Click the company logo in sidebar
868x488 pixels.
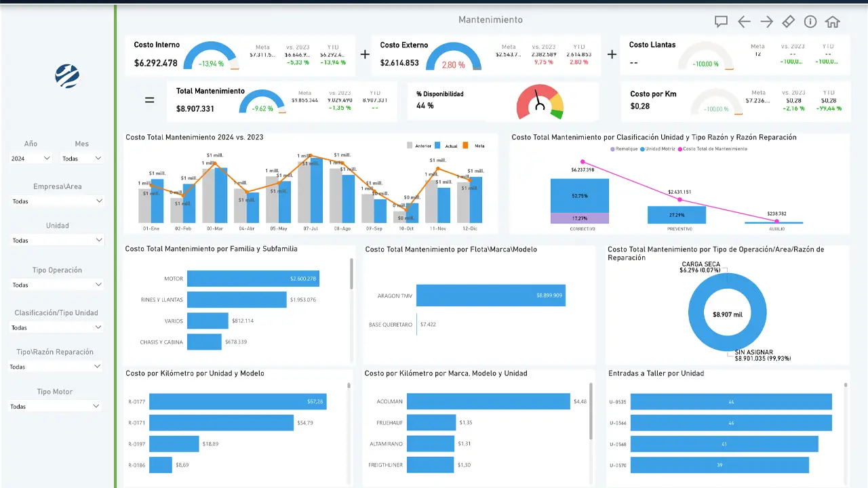[x=67, y=76]
